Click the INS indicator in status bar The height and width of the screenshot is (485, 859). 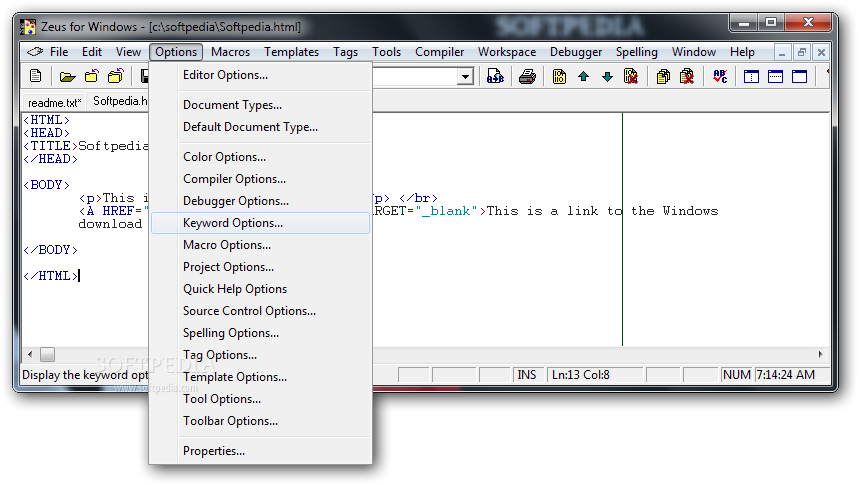[x=527, y=375]
